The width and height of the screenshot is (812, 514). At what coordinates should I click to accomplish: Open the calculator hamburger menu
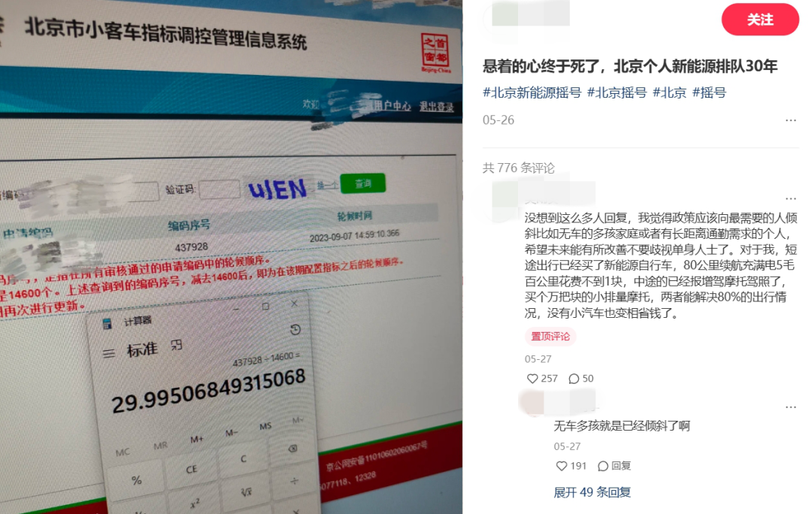[109, 354]
